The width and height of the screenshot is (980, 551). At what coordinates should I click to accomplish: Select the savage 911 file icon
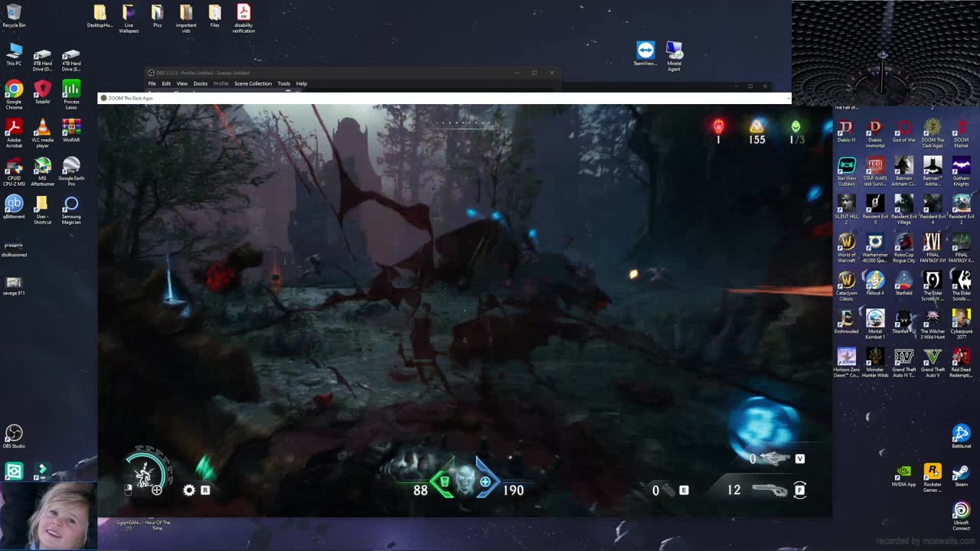(14, 286)
